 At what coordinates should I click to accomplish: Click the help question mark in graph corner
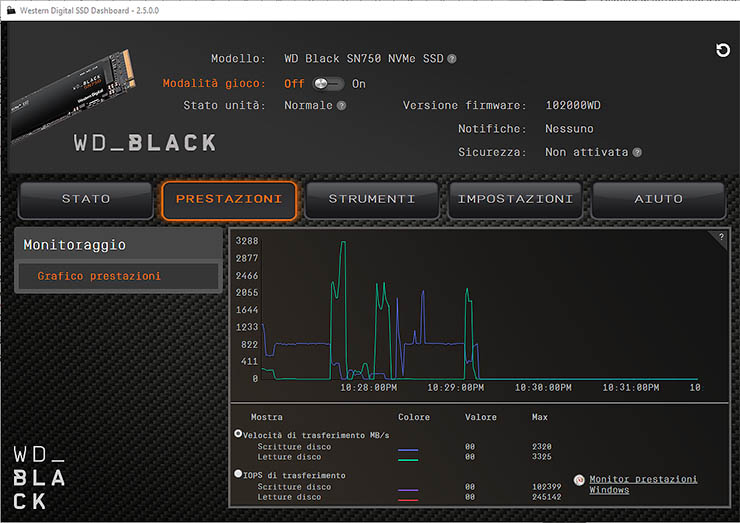coord(720,237)
